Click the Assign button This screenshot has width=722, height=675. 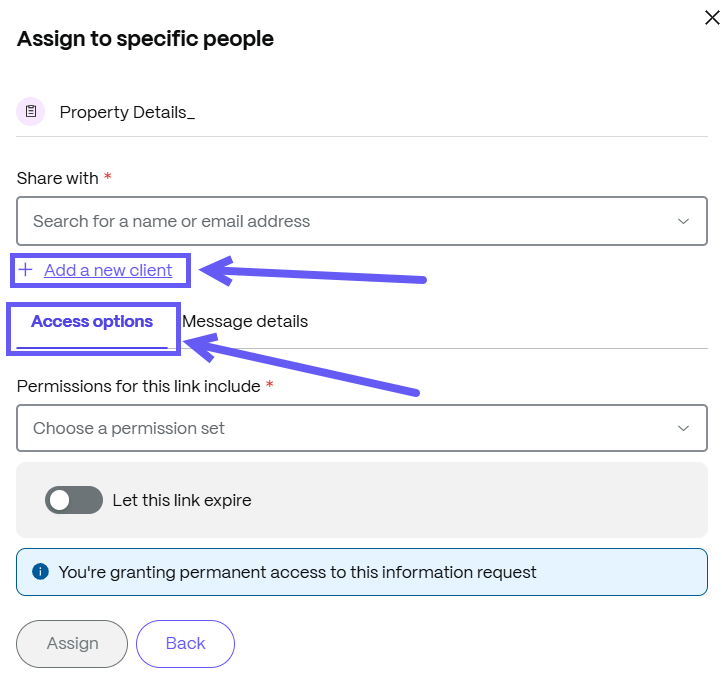(72, 644)
